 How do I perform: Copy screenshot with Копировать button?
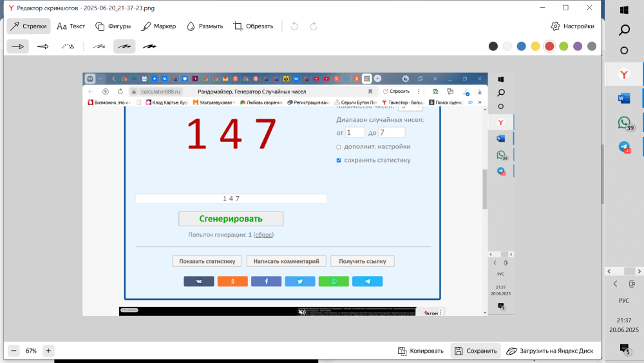[421, 351]
